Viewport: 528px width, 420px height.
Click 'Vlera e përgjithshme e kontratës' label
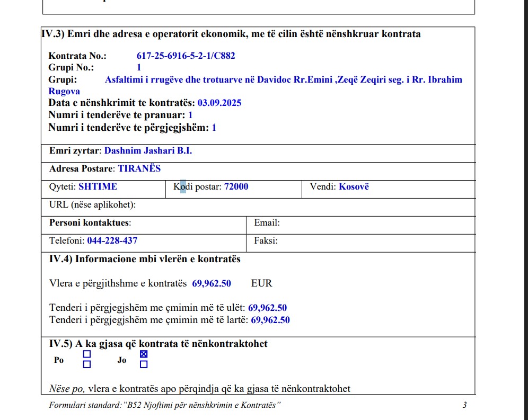[x=118, y=283]
